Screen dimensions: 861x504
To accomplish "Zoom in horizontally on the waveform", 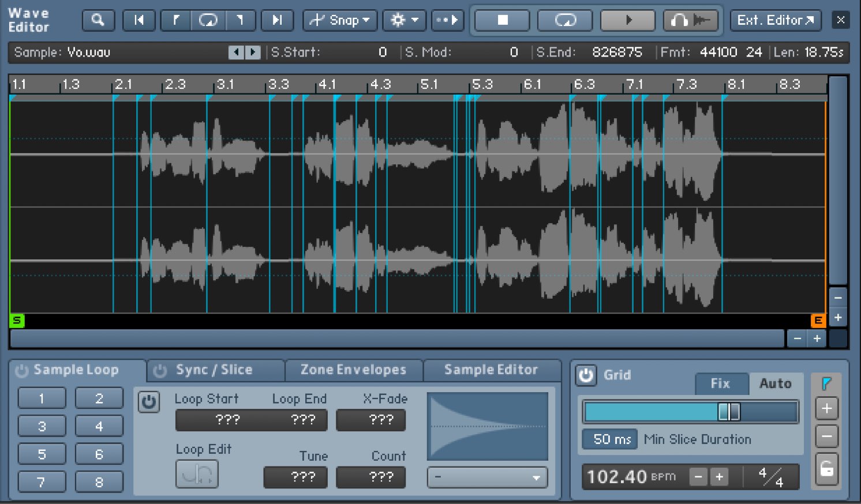I will tap(817, 338).
